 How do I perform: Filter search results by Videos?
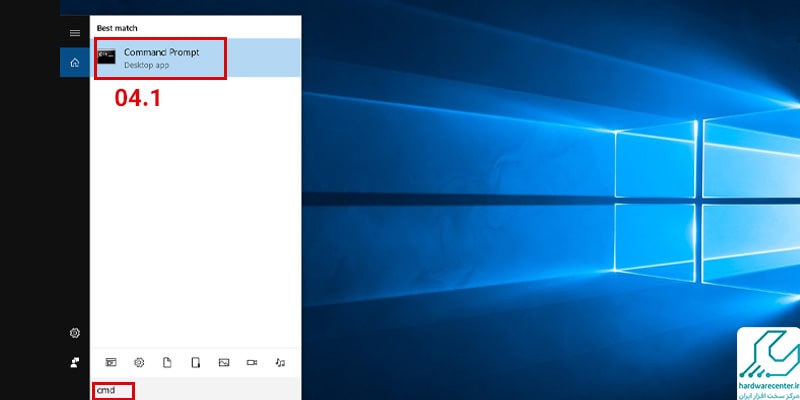click(x=252, y=362)
